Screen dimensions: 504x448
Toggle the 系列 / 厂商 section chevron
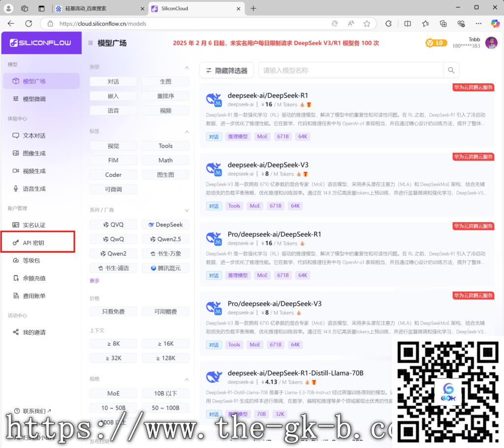tap(187, 210)
